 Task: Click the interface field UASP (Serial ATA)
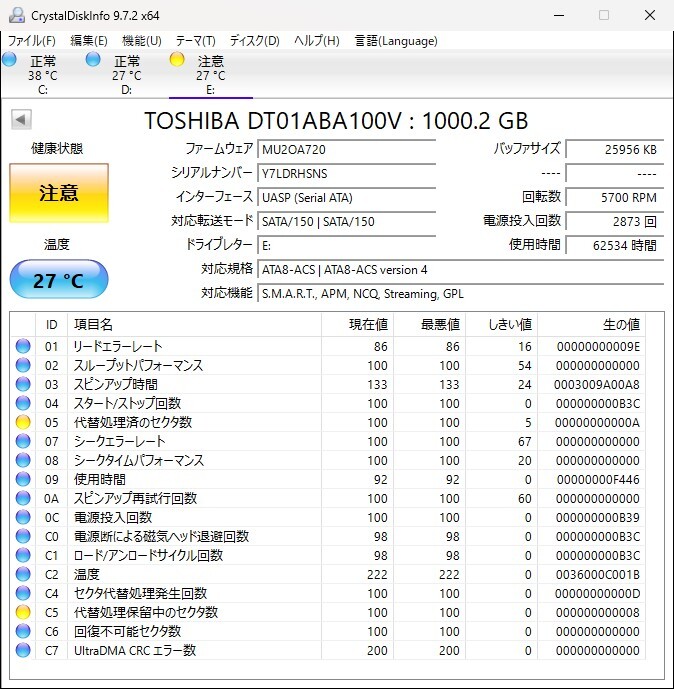(x=346, y=198)
